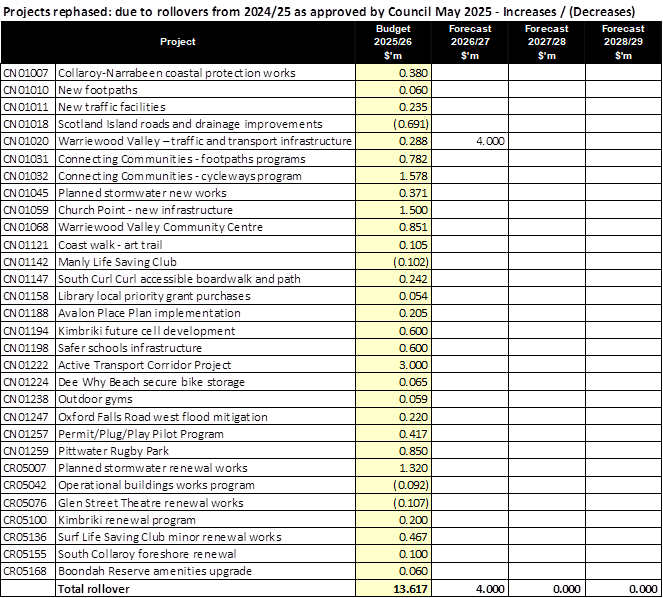This screenshot has height=598, width=663.
Task: Click the 1.320 stormwater renewal value
Action: click(413, 468)
